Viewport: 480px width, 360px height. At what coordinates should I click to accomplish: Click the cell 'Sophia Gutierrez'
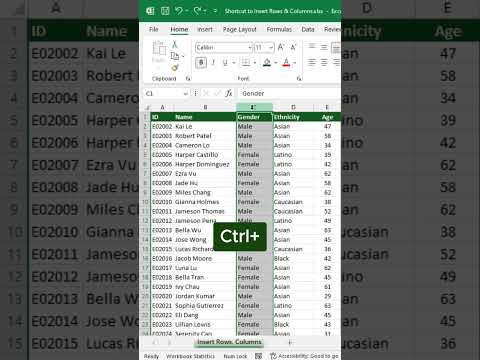point(205,306)
